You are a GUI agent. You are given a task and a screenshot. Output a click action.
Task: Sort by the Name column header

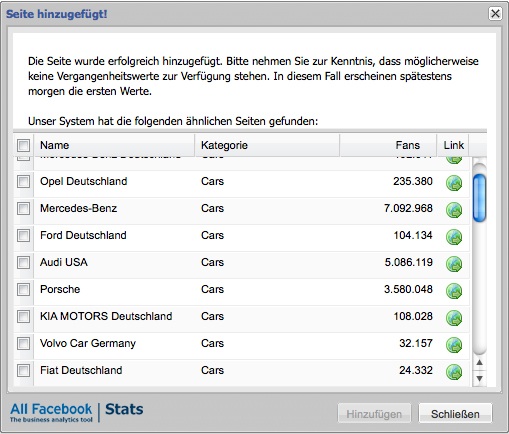coord(114,145)
